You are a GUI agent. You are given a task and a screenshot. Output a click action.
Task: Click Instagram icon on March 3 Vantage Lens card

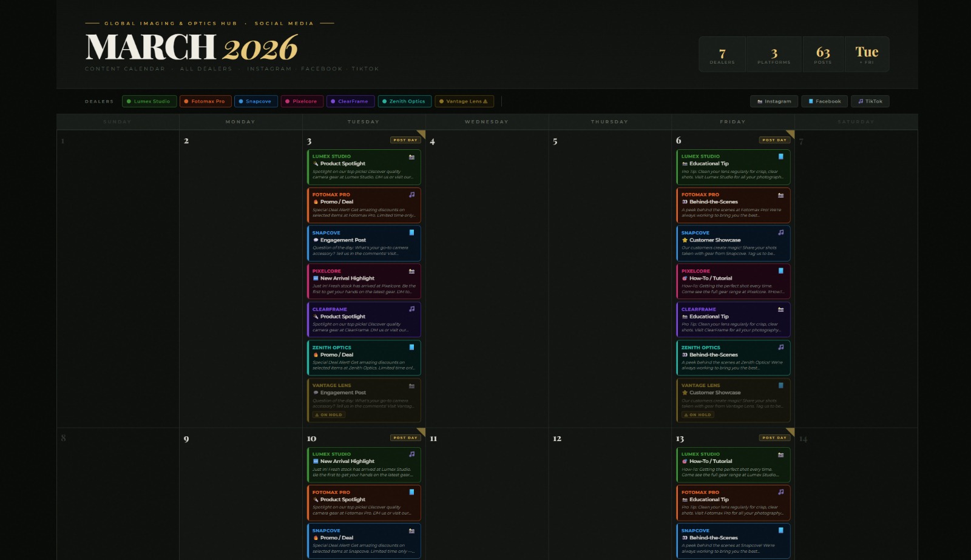tap(411, 386)
